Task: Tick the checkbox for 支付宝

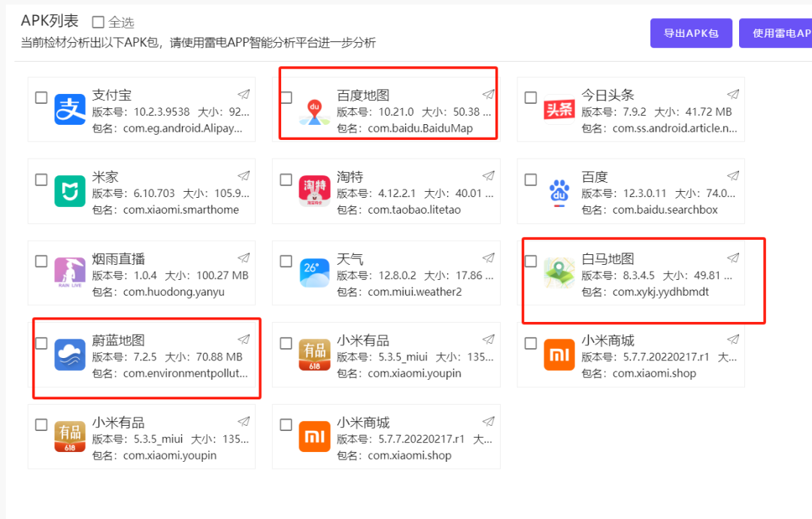Action: pos(41,97)
